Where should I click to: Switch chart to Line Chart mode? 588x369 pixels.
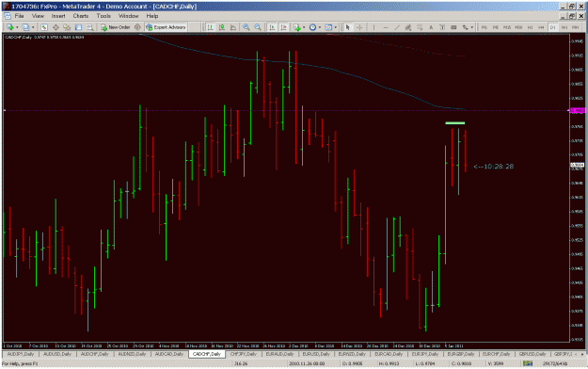[233, 27]
